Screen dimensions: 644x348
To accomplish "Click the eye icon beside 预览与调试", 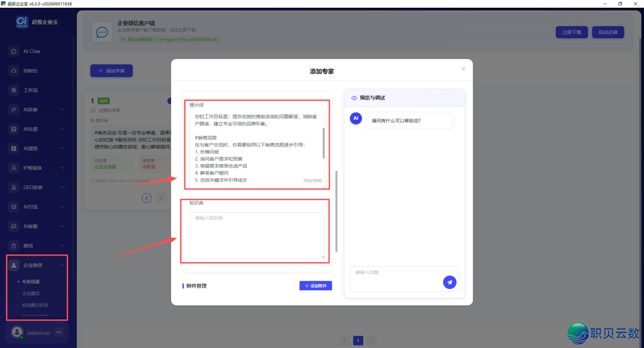I will (354, 98).
